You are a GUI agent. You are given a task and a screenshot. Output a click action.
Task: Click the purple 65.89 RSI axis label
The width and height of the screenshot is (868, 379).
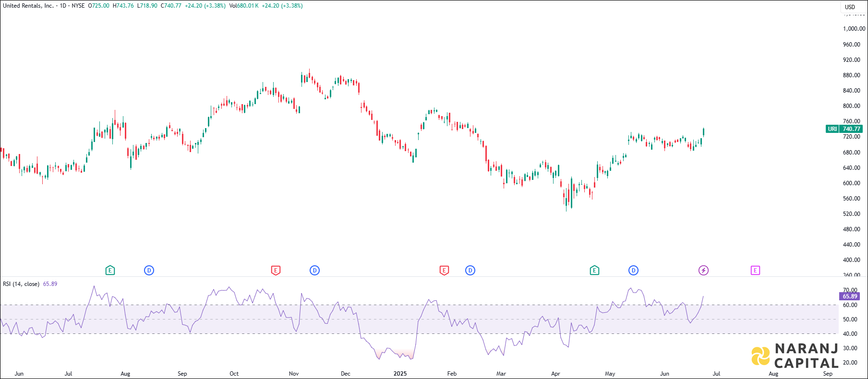pyautogui.click(x=850, y=296)
